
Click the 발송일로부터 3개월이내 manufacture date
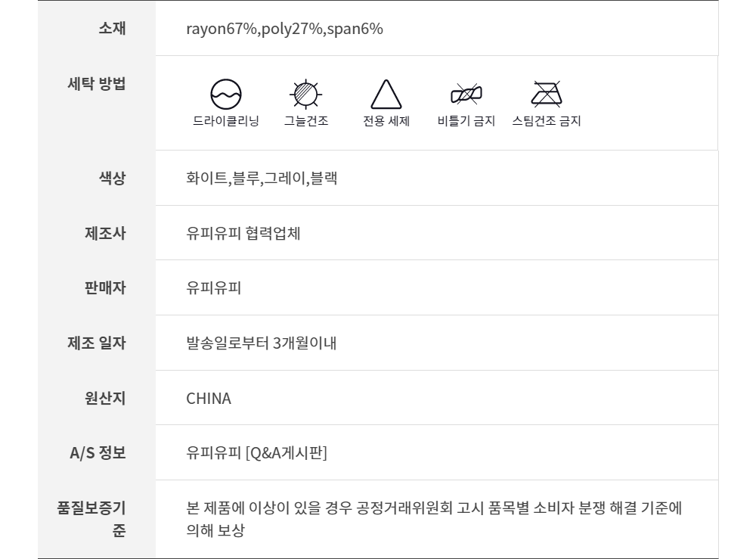click(261, 343)
